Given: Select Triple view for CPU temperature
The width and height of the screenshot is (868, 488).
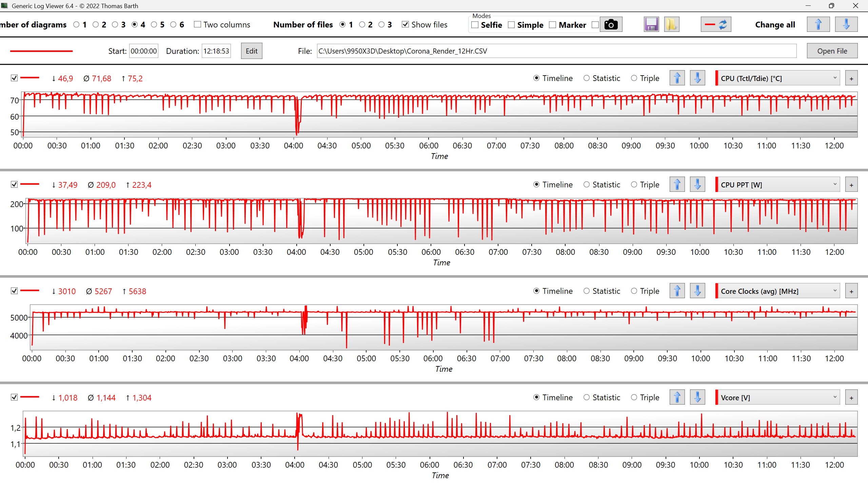Looking at the screenshot, I should coord(634,78).
